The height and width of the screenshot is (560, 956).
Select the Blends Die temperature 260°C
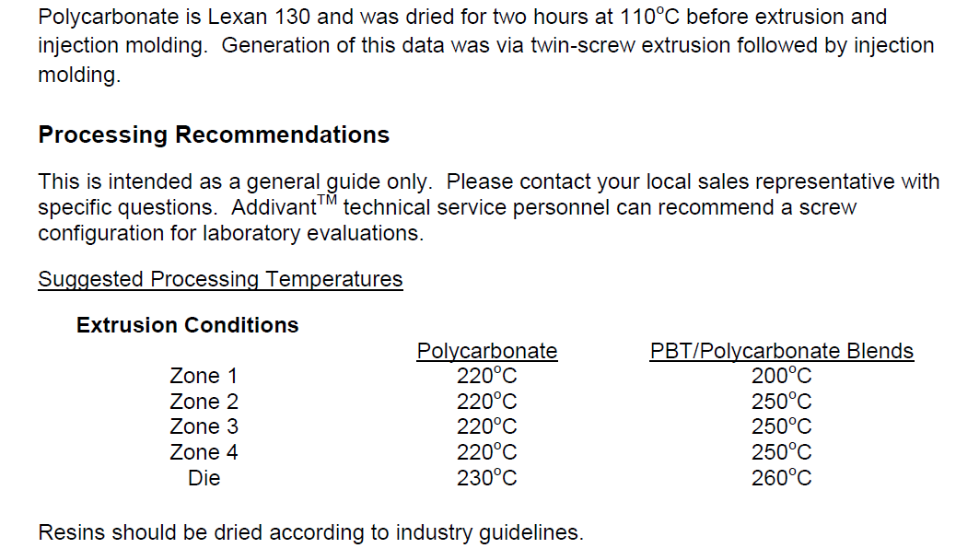point(782,478)
